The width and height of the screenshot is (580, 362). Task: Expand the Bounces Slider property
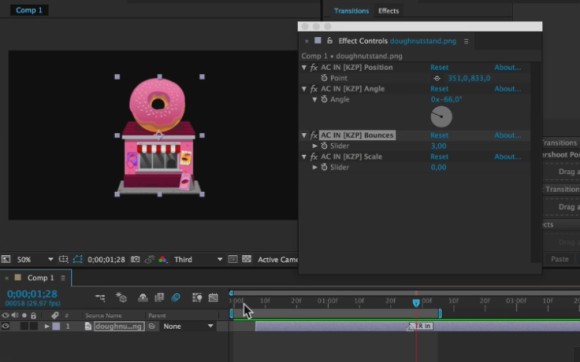(x=315, y=146)
